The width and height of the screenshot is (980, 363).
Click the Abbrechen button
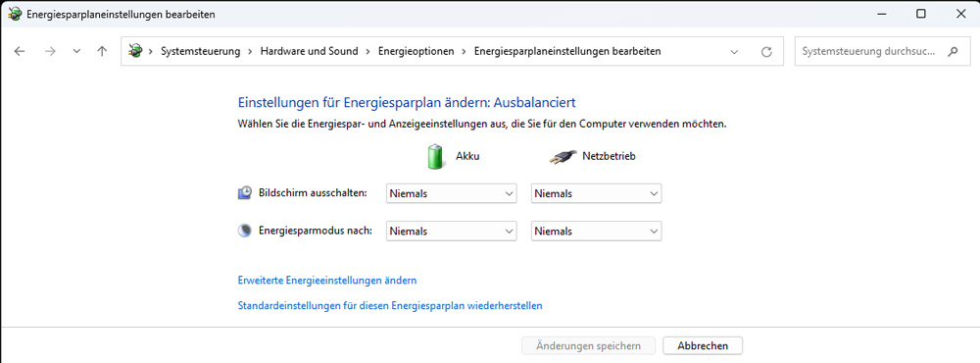(x=703, y=345)
